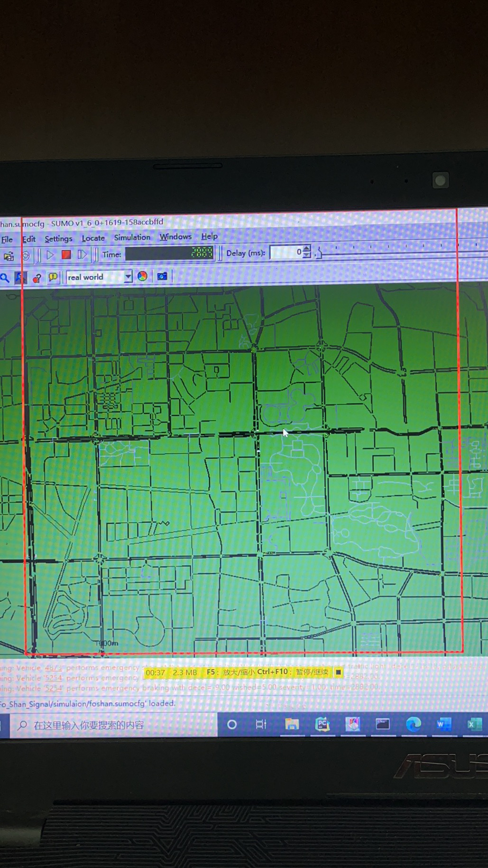488x868 pixels.
Task: Perform a single simulation step
Action: point(82,254)
